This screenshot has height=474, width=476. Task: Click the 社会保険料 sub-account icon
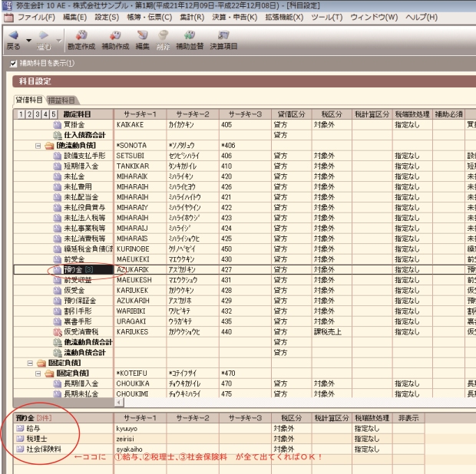point(20,449)
